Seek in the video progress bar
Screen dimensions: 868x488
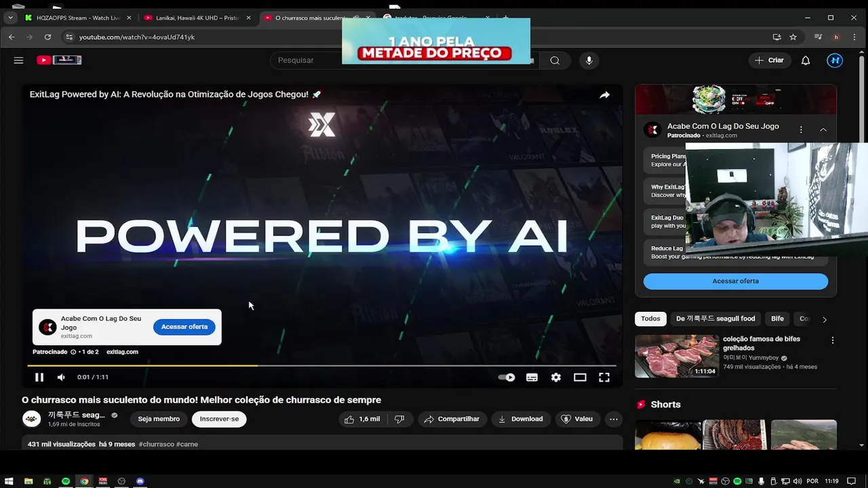(322, 365)
